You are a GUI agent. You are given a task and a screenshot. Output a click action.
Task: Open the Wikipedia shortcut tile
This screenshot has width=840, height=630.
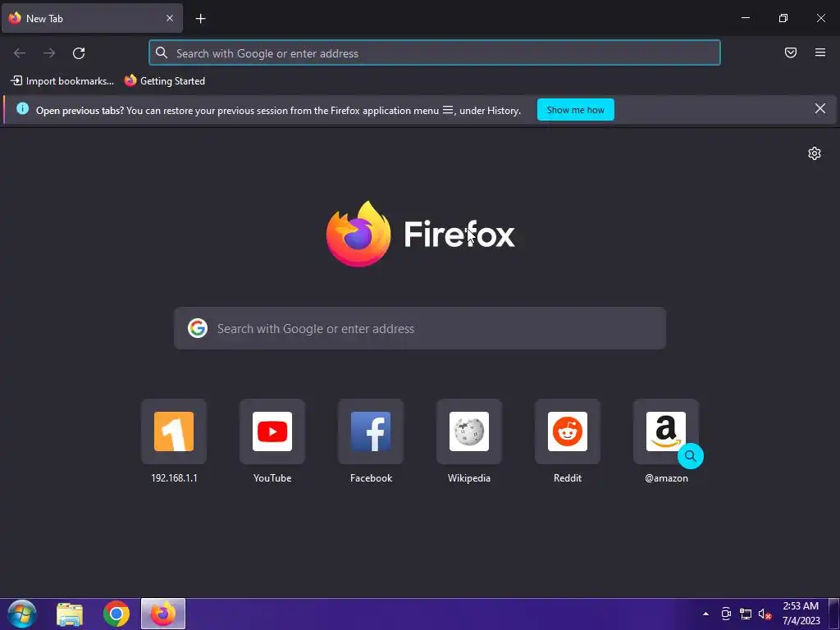[x=469, y=431]
